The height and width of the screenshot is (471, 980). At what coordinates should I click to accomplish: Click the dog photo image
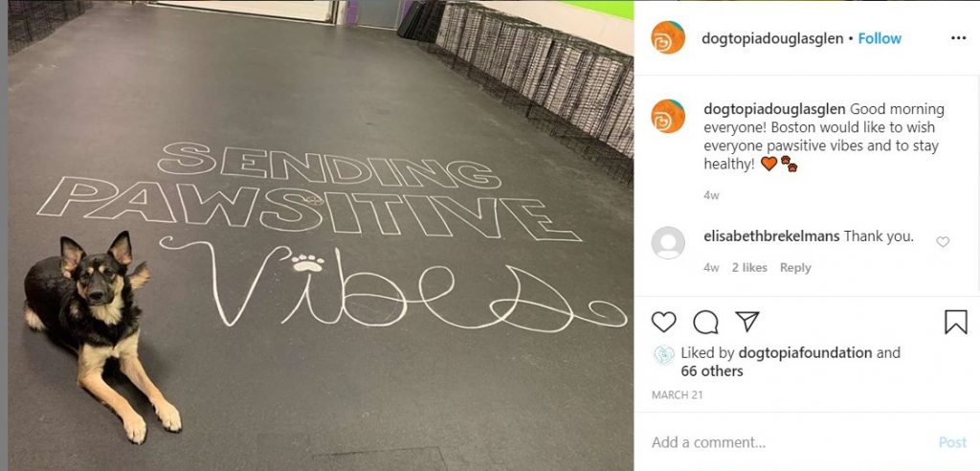[x=321, y=235]
